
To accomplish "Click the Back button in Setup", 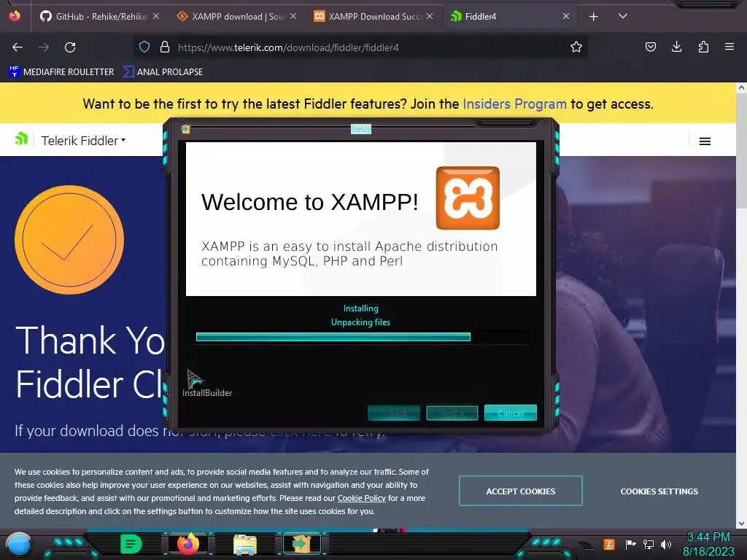I will [393, 413].
